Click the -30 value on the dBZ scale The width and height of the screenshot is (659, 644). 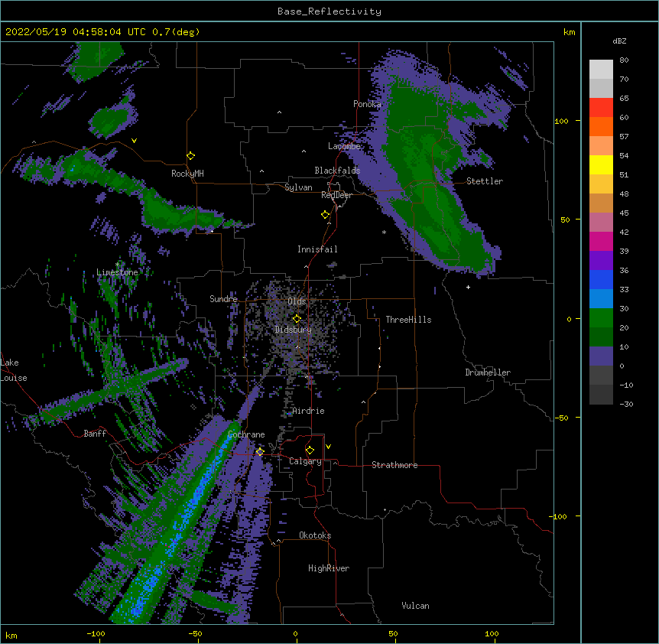[626, 404]
